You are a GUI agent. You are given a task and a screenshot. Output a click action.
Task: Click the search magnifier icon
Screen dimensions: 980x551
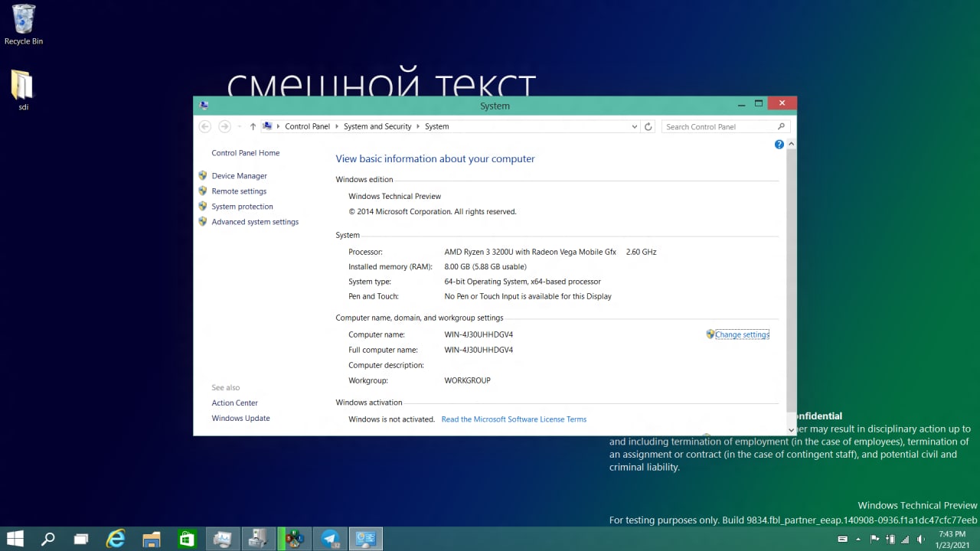pos(781,126)
